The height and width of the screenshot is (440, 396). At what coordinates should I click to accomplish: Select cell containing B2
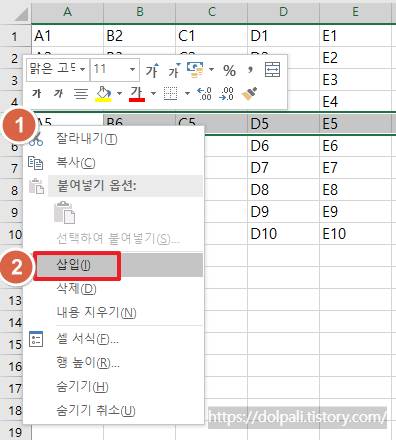(140, 36)
